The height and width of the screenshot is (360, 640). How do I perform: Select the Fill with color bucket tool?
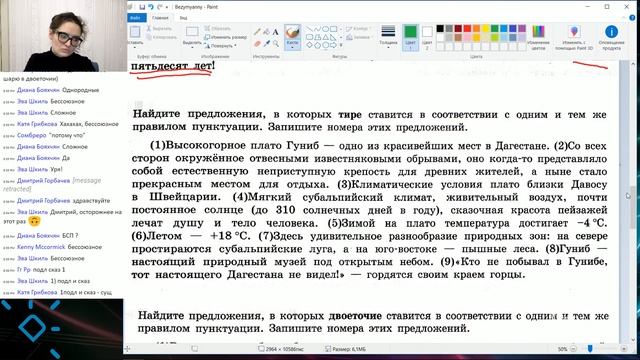(x=267, y=32)
